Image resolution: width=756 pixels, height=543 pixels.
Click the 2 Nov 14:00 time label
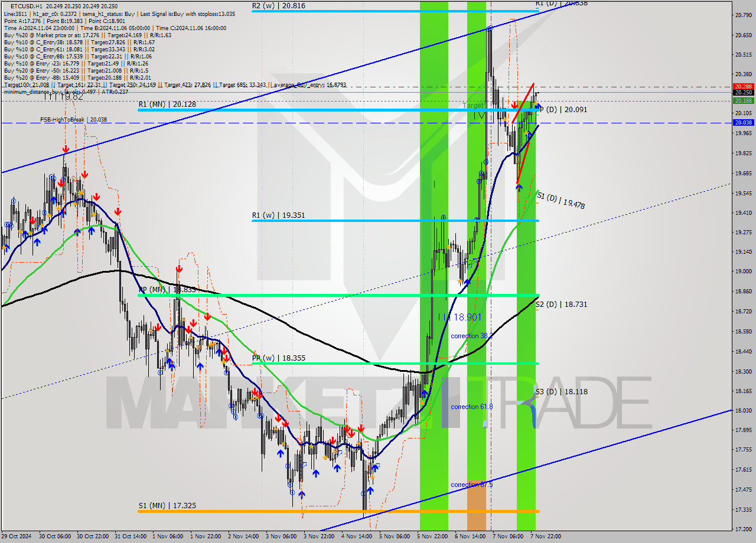point(244,537)
